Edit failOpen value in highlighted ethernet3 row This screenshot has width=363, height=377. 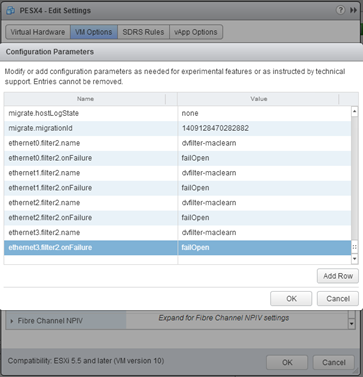click(264, 248)
